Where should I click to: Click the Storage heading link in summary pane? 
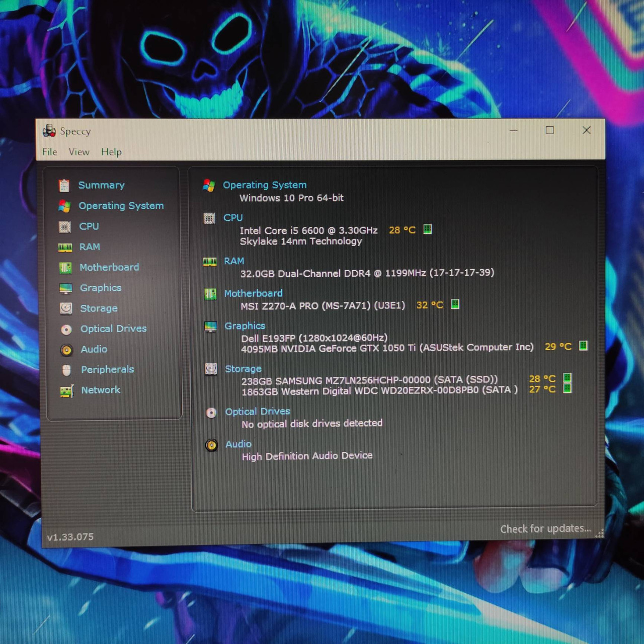243,369
